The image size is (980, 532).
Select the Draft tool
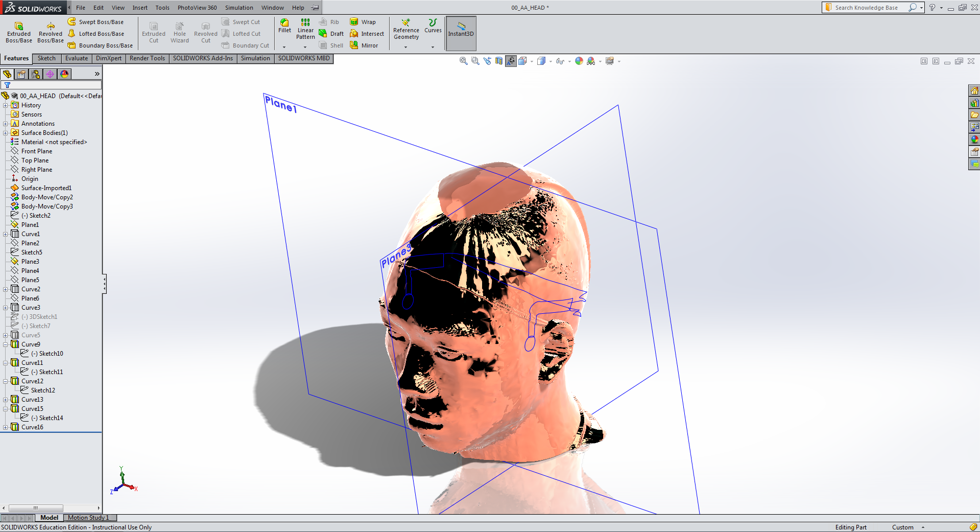point(331,34)
